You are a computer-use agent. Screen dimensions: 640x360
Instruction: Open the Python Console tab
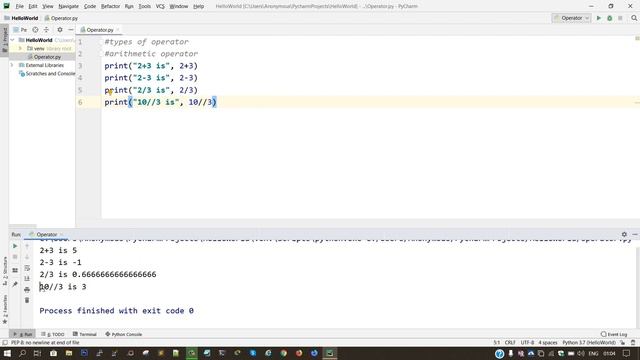click(x=124, y=334)
